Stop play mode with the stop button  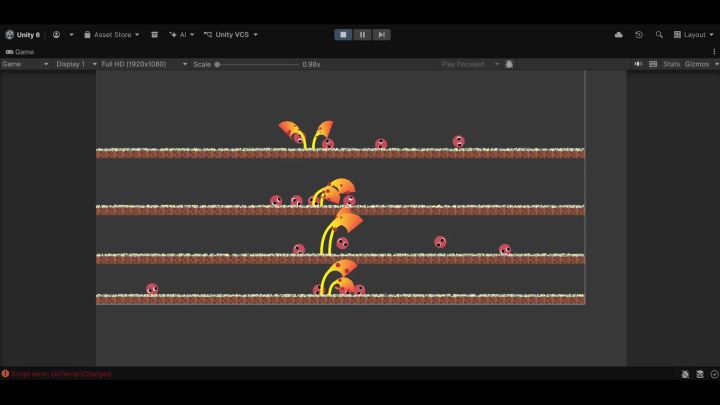coord(343,34)
